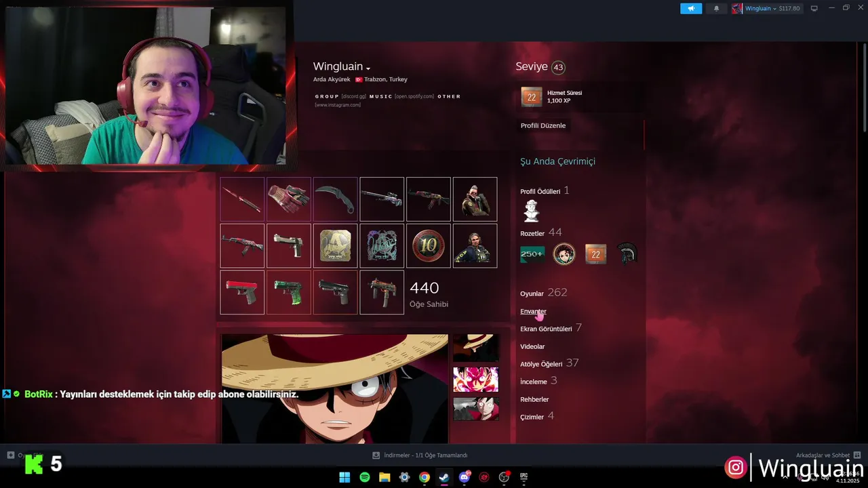This screenshot has width=868, height=488.
Task: Select the FBI agent with headset item
Action: [475, 245]
